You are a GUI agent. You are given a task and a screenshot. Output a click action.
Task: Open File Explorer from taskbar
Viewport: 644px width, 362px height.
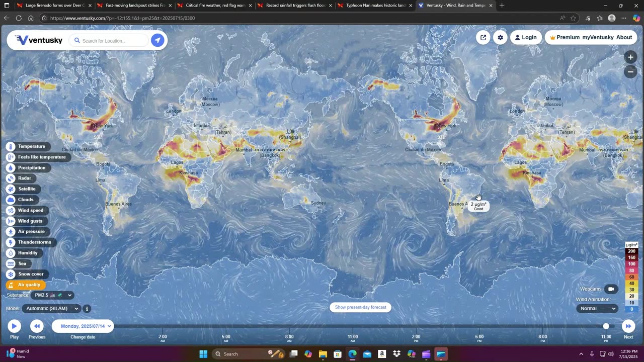click(323, 354)
